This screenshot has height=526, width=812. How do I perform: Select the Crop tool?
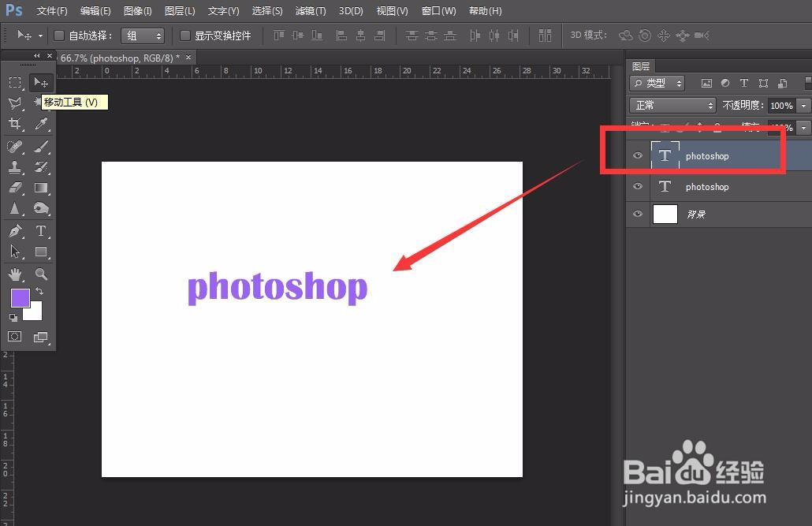pos(15,123)
